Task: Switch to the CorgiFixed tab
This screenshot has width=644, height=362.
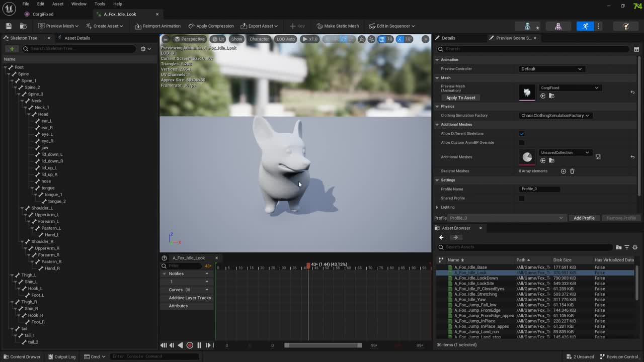Action: pos(43,14)
